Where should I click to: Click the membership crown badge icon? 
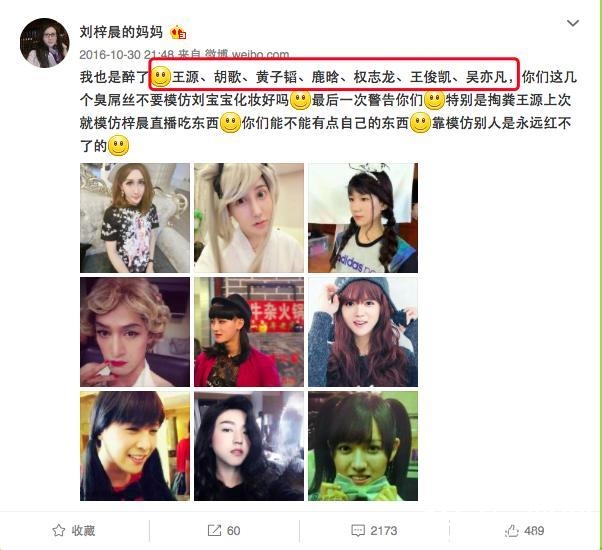point(178,33)
